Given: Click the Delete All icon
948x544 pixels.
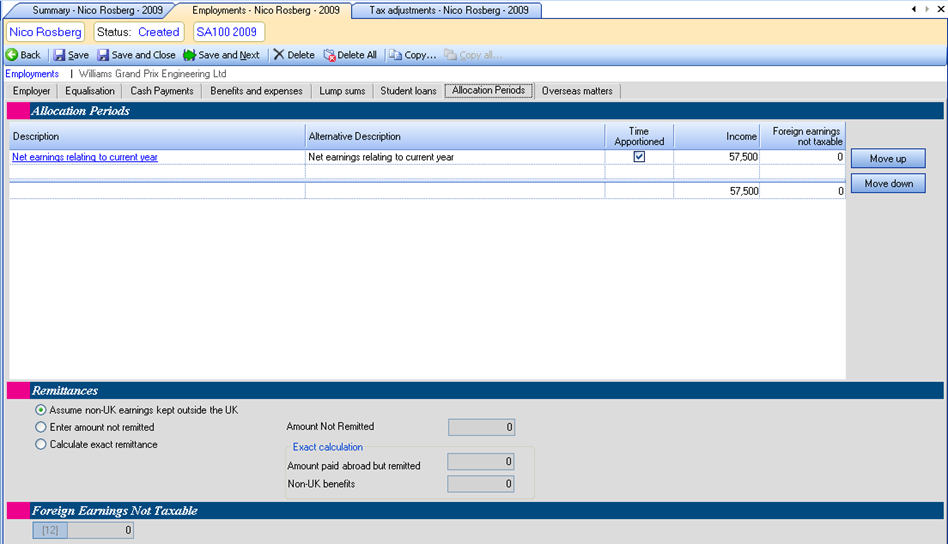Looking at the screenshot, I should coord(330,55).
